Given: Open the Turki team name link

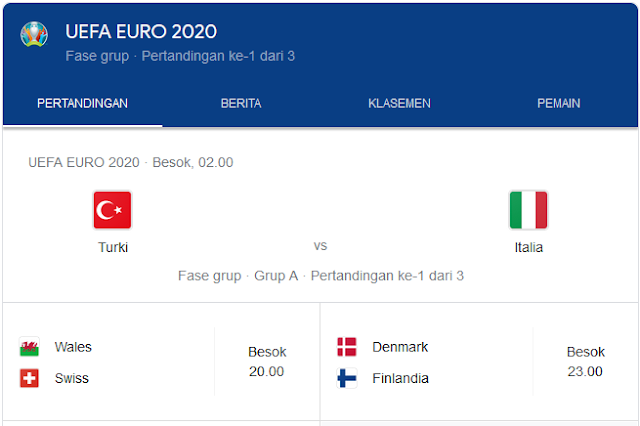Looking at the screenshot, I should [x=113, y=247].
